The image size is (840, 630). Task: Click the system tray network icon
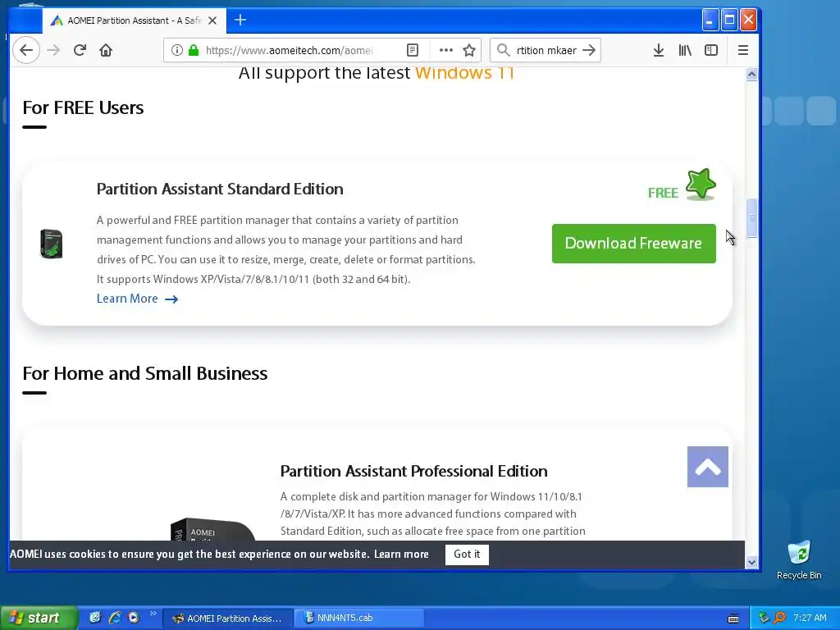764,619
